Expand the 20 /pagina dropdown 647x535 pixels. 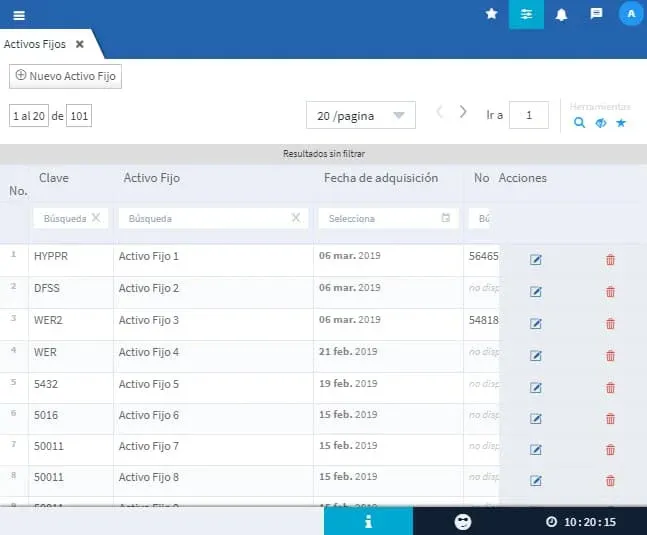tap(360, 116)
